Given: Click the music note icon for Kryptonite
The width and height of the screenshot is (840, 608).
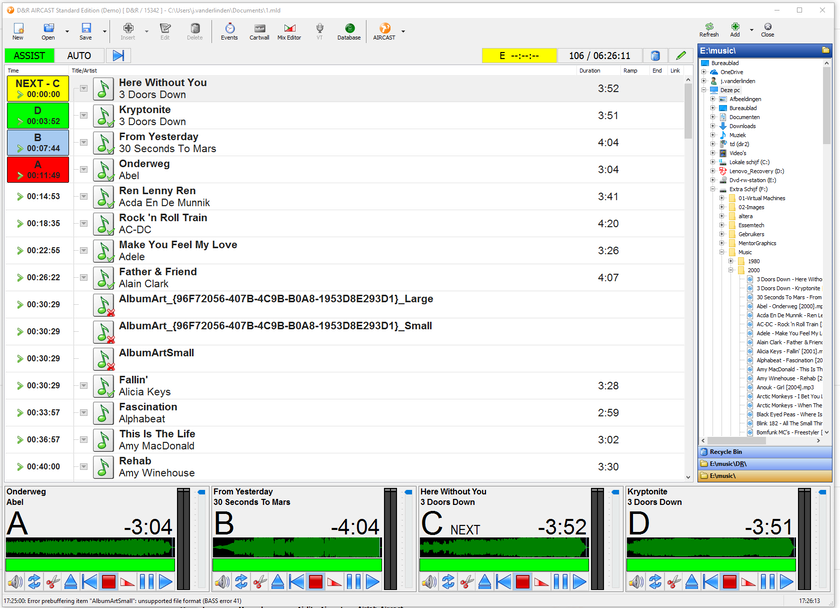Looking at the screenshot, I should click(103, 116).
